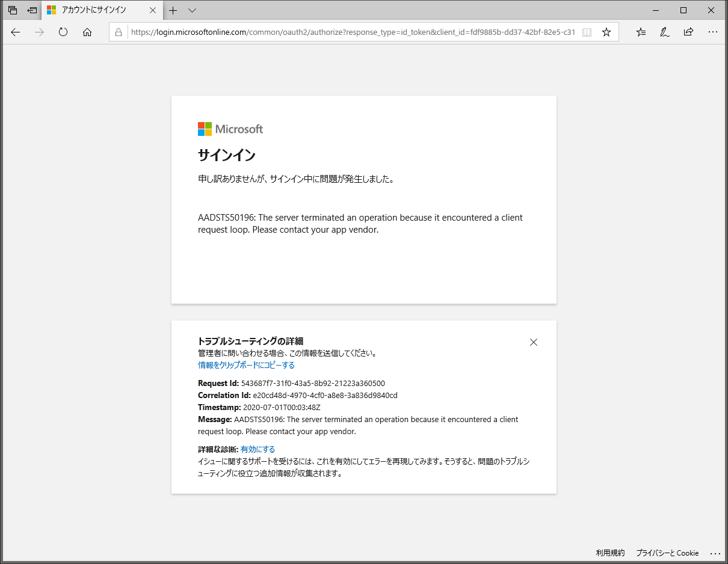Image resolution: width=728 pixels, height=564 pixels.
Task: Click the 申し訳ありませんが error sentence
Action: [x=295, y=179]
